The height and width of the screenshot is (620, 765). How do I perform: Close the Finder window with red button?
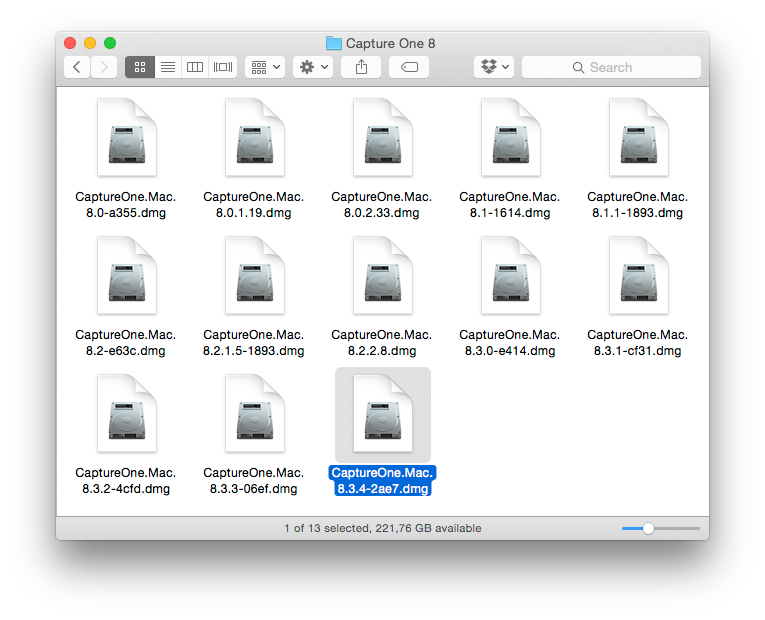click(70, 43)
